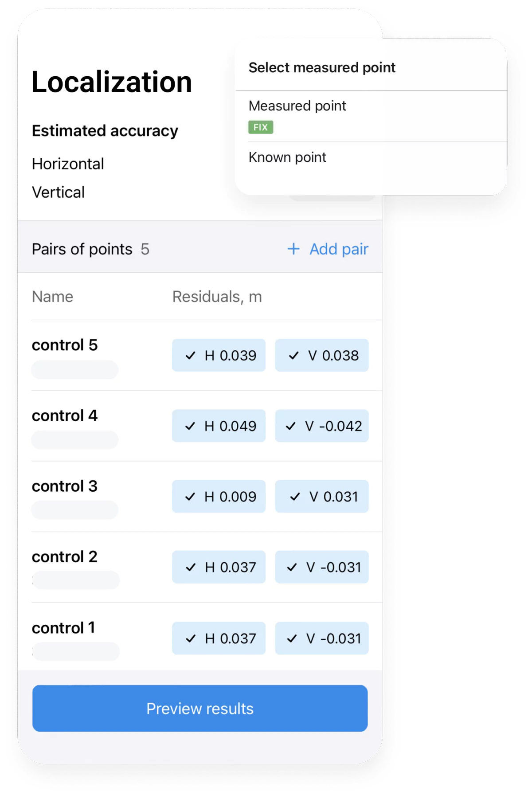The width and height of the screenshot is (532, 795).
Task: Click the Horizontal accuracy label
Action: [x=67, y=164]
